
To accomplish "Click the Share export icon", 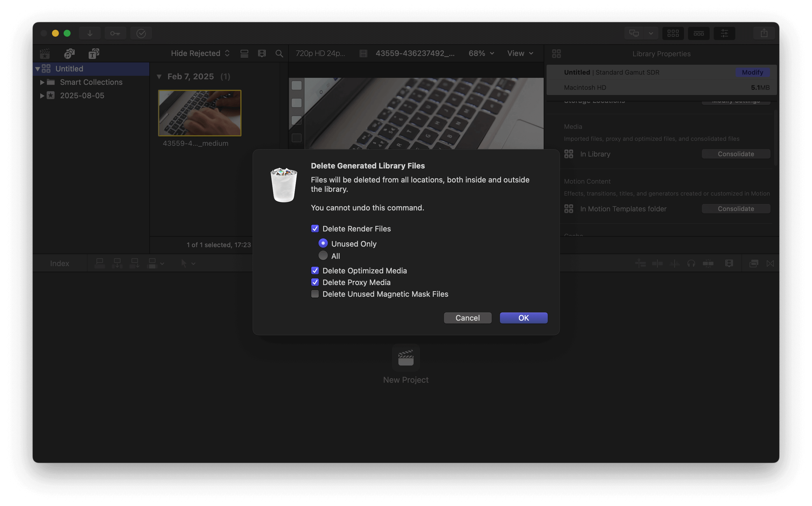I will 764,33.
